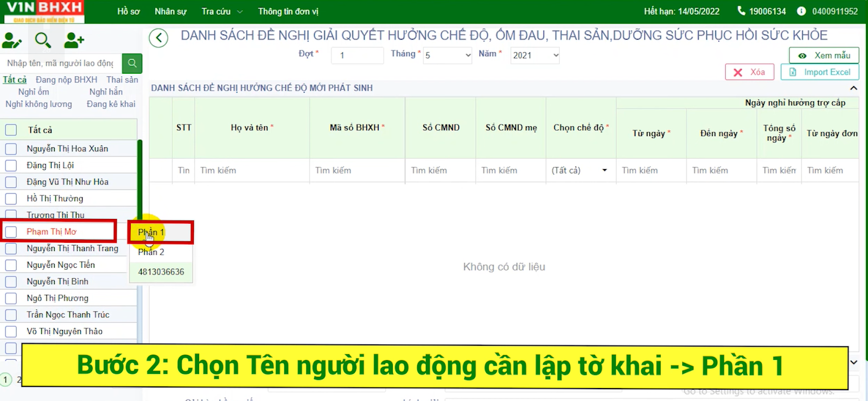Tick checkbox for Đặng Thị Lợi

[x=11, y=165]
